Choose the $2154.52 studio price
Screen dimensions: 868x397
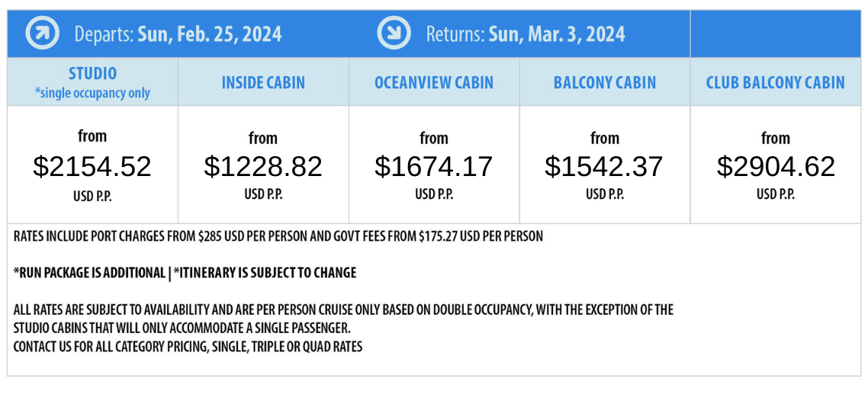click(x=92, y=166)
